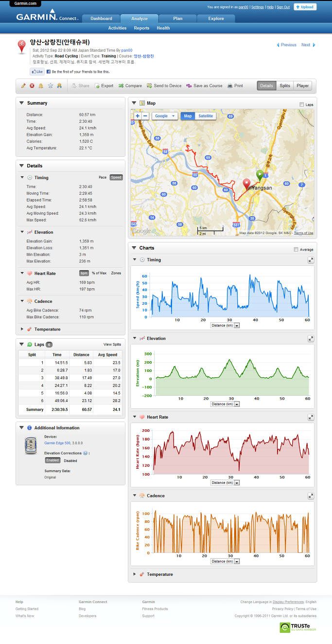Toggle the Laps checkbox on the map
Screen dimensions: 332x644
pyautogui.click(x=302, y=104)
